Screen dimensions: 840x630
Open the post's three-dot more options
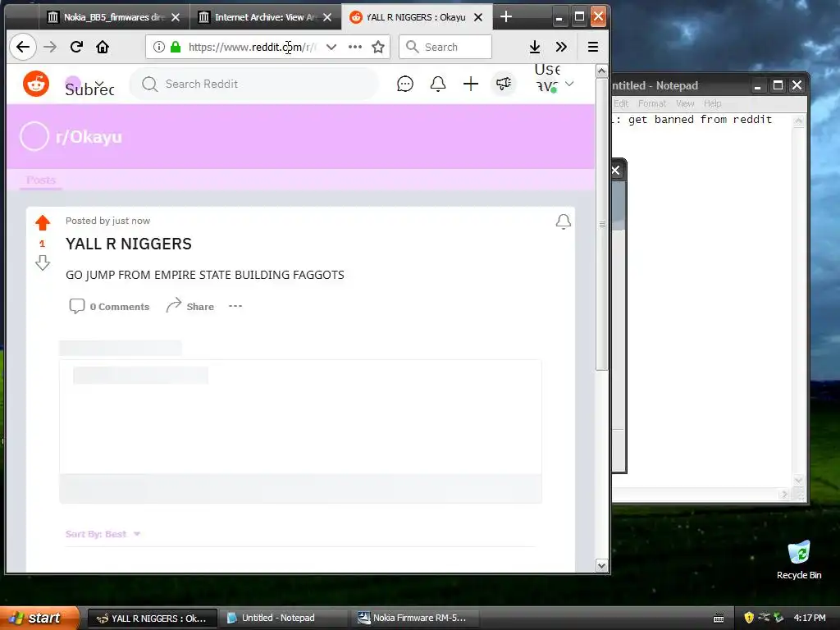click(x=235, y=307)
